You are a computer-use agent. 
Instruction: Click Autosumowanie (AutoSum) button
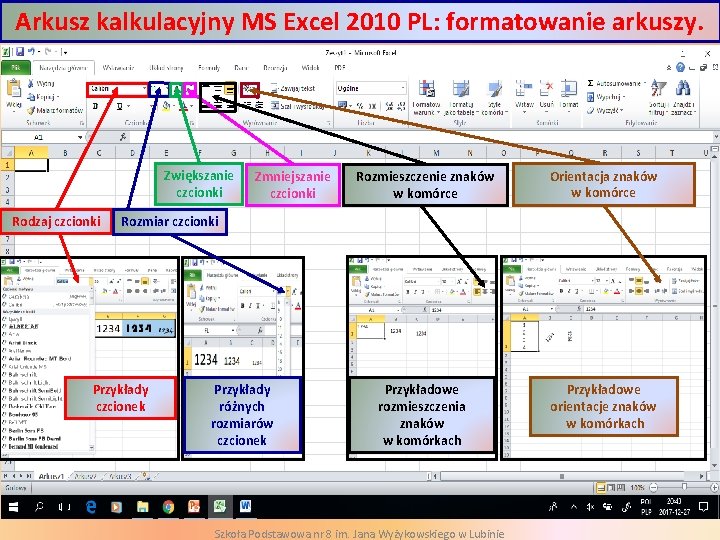[x=615, y=84]
